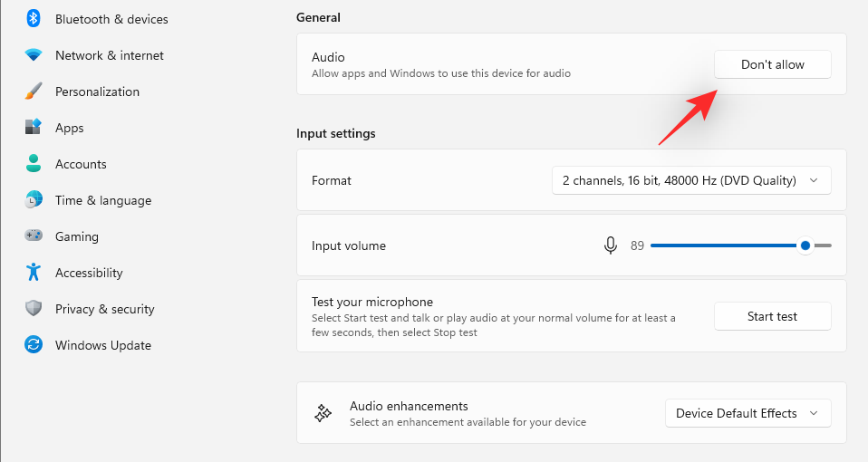Viewport: 868px width, 462px height.
Task: Open Gaming settings label in sidebar
Action: tap(77, 236)
